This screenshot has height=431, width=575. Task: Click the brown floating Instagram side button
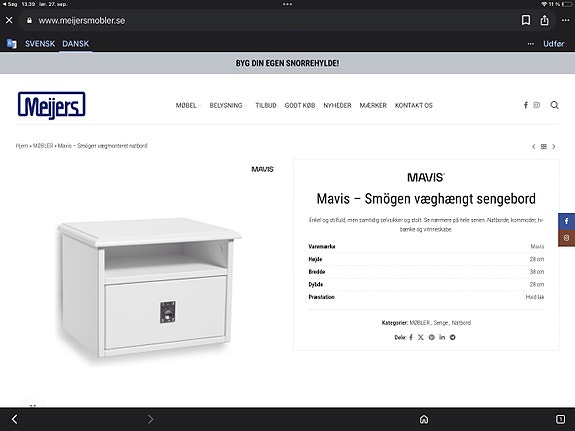(x=567, y=238)
